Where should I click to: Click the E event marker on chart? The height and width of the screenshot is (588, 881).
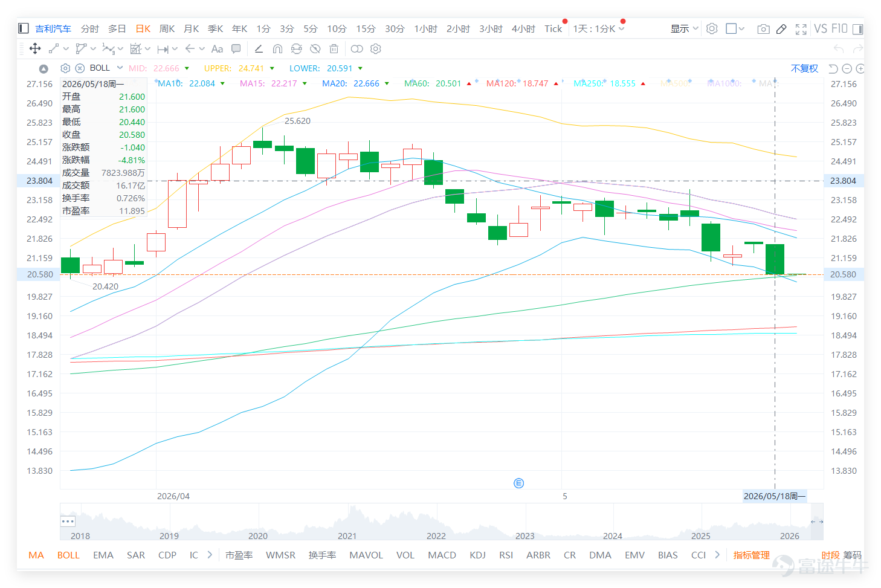click(518, 483)
